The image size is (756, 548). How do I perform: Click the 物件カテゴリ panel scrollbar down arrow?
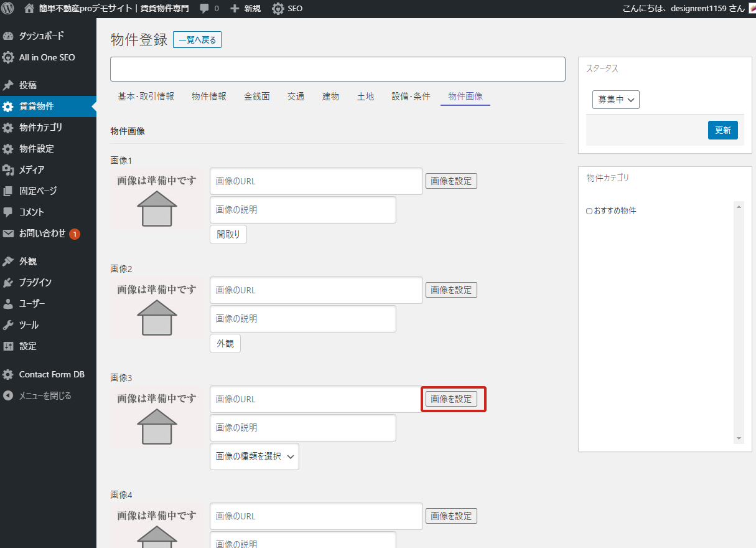tap(739, 438)
